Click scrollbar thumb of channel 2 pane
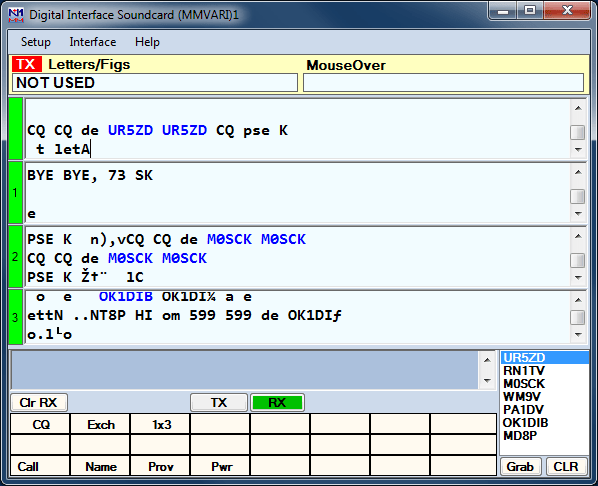The width and height of the screenshot is (598, 486). pos(578,261)
